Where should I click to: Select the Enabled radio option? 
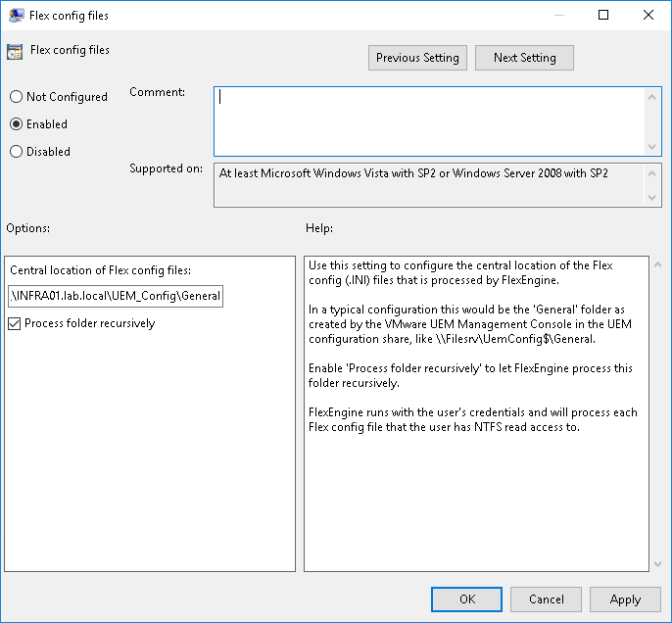tap(16, 124)
